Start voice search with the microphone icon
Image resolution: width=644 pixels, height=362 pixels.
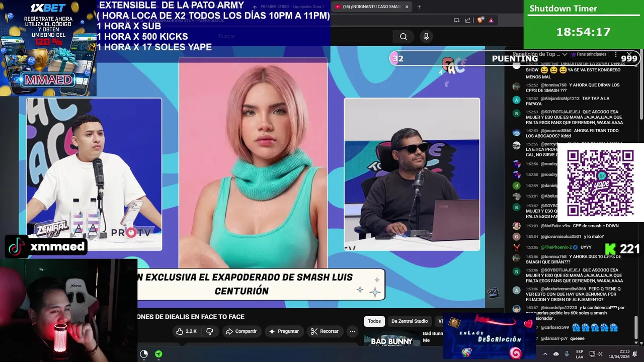pyautogui.click(x=426, y=36)
